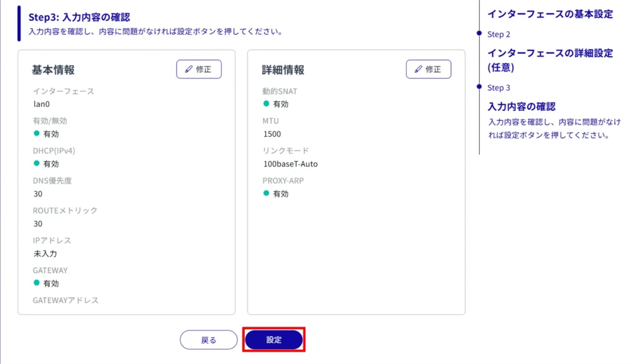Click the green dot under GATEWAY
The width and height of the screenshot is (638, 364).
(37, 283)
